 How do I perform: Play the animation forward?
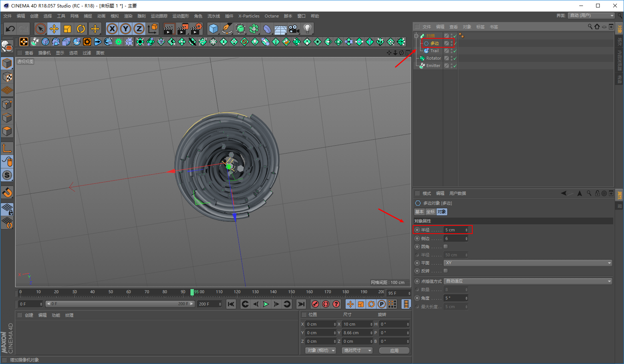pyautogui.click(x=266, y=304)
